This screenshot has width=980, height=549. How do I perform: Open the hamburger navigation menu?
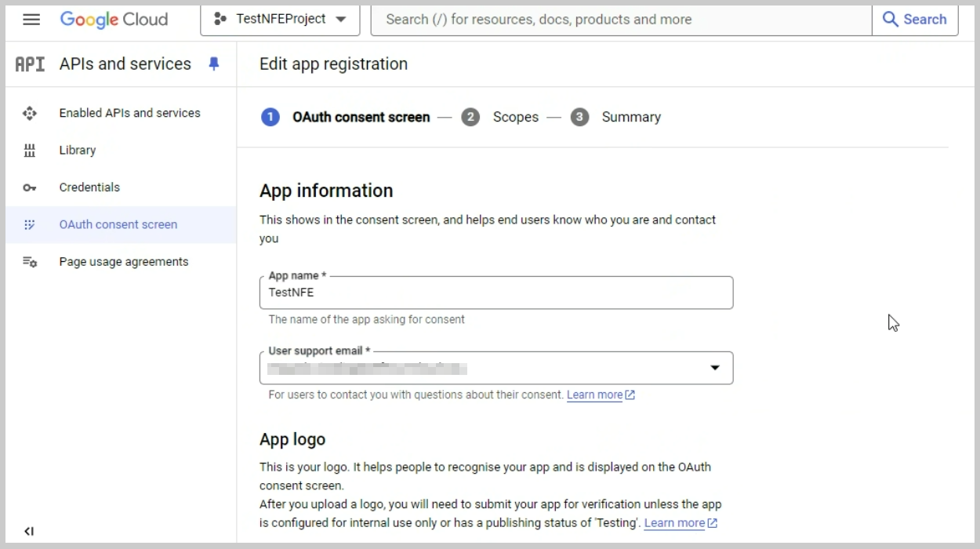click(31, 20)
